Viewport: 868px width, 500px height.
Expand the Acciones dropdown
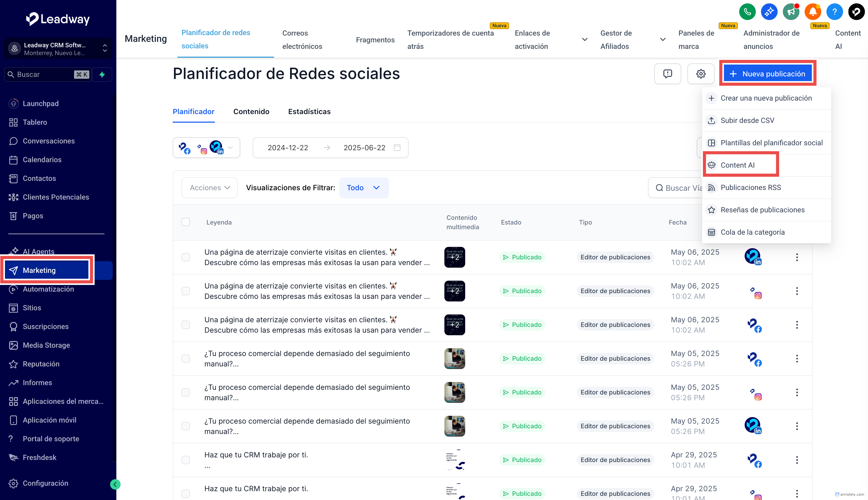coord(209,188)
